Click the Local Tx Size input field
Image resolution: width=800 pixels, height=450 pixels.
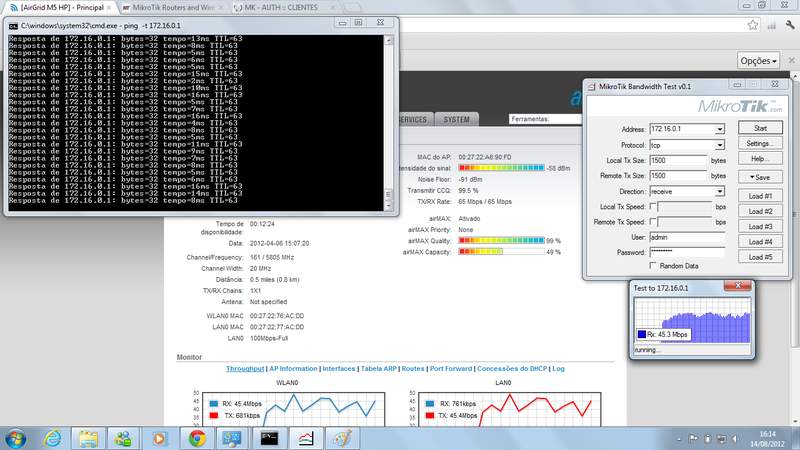678,160
